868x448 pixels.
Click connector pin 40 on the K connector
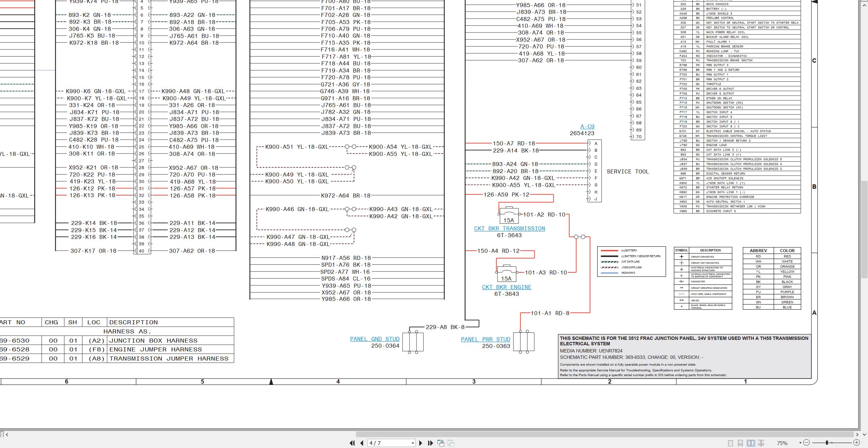(141, 251)
